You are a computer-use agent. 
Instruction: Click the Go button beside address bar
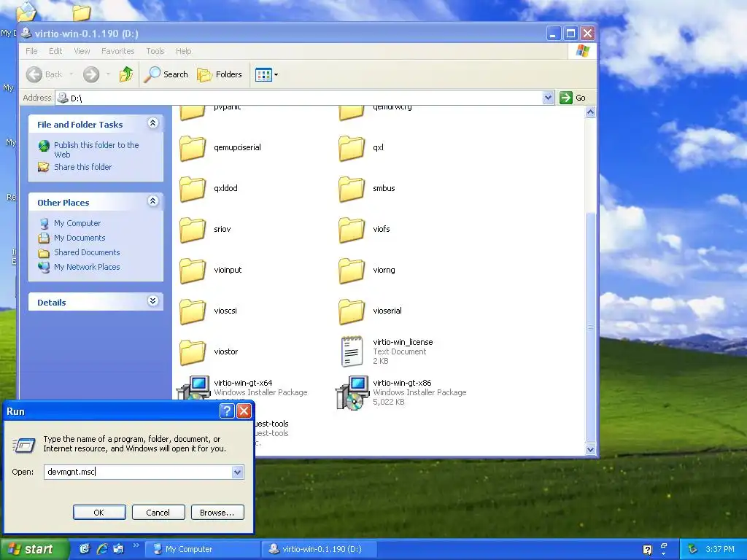(x=573, y=98)
